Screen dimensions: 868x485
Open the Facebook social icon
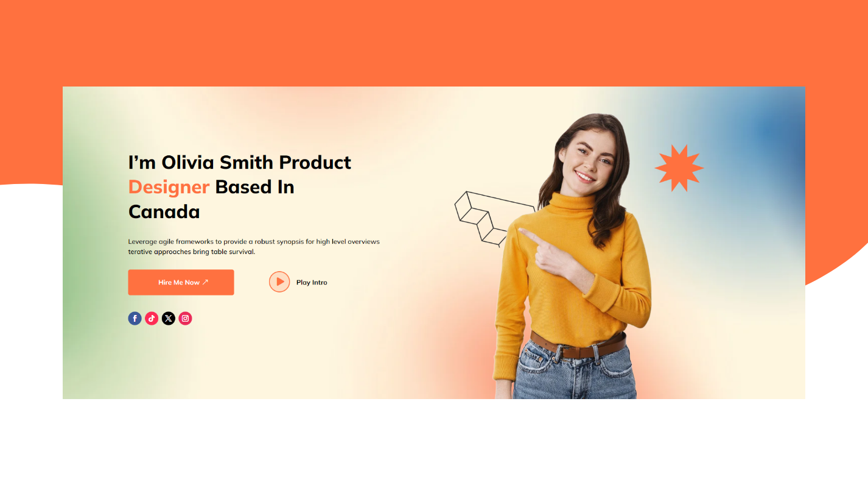[x=135, y=318]
